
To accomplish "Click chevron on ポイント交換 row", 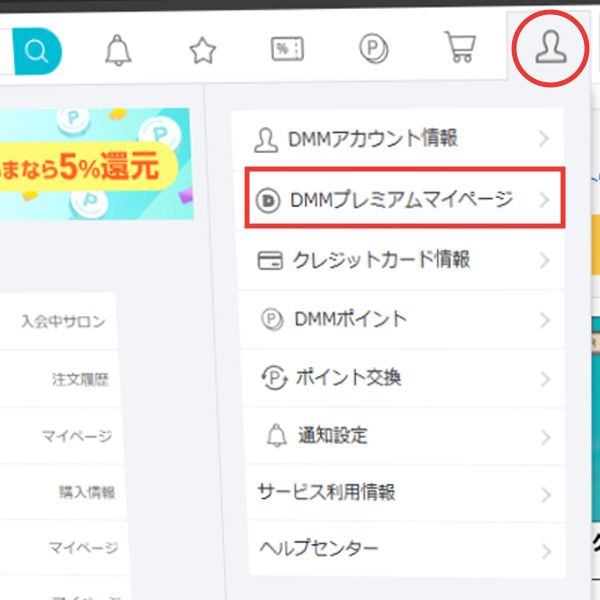I will click(x=545, y=379).
